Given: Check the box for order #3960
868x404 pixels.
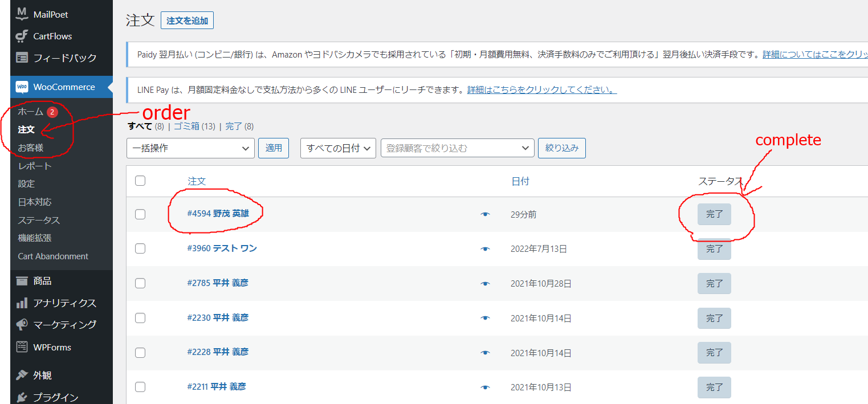Looking at the screenshot, I should tap(140, 248).
